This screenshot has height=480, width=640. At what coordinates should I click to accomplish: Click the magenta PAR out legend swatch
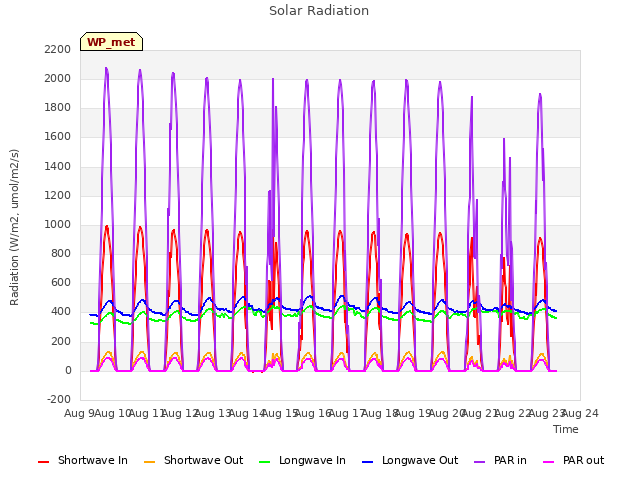[x=549, y=462]
